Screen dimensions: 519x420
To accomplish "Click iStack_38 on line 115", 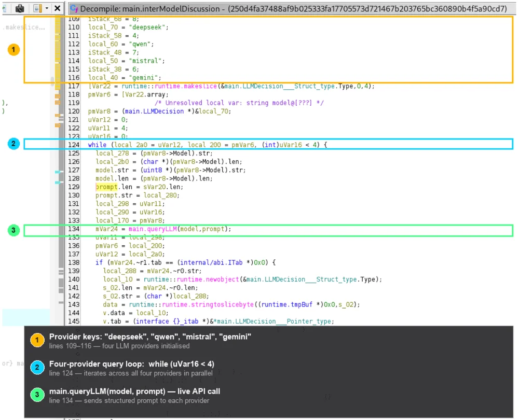I will point(105,69).
